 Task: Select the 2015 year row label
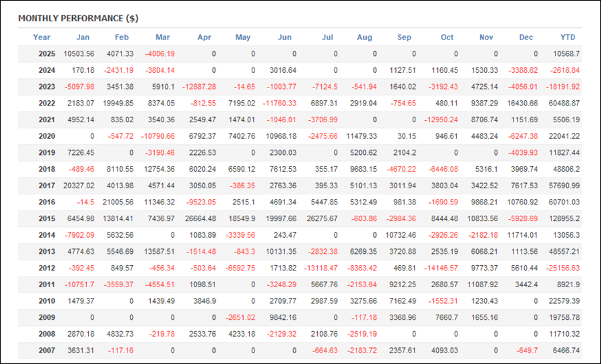pyautogui.click(x=47, y=218)
